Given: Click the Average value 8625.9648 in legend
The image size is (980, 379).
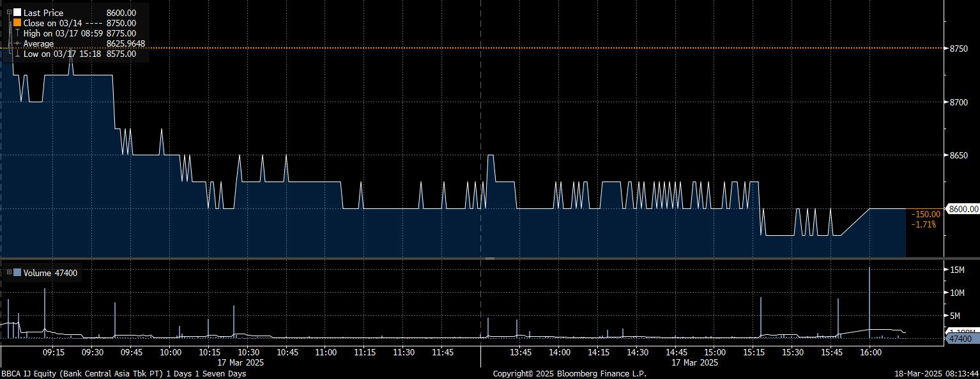Looking at the screenshot, I should 126,43.
